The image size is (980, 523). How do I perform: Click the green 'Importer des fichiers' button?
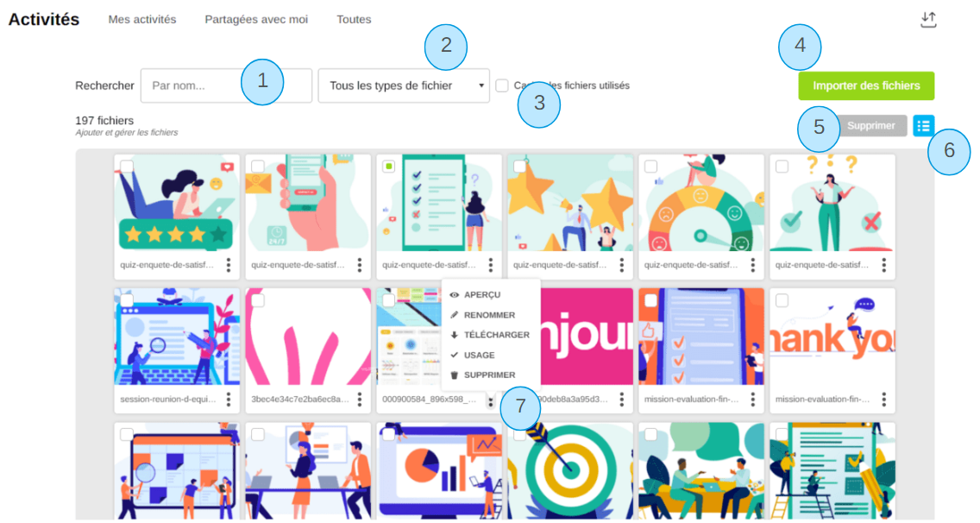click(x=866, y=85)
